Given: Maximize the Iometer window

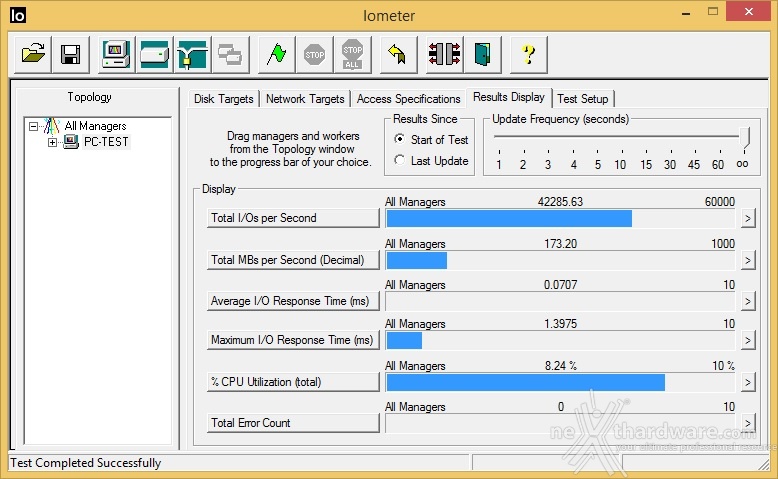Looking at the screenshot, I should 713,12.
